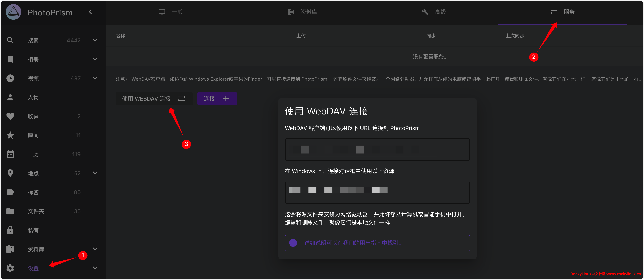Expand the 地点 submenu chevron

pyautogui.click(x=95, y=173)
